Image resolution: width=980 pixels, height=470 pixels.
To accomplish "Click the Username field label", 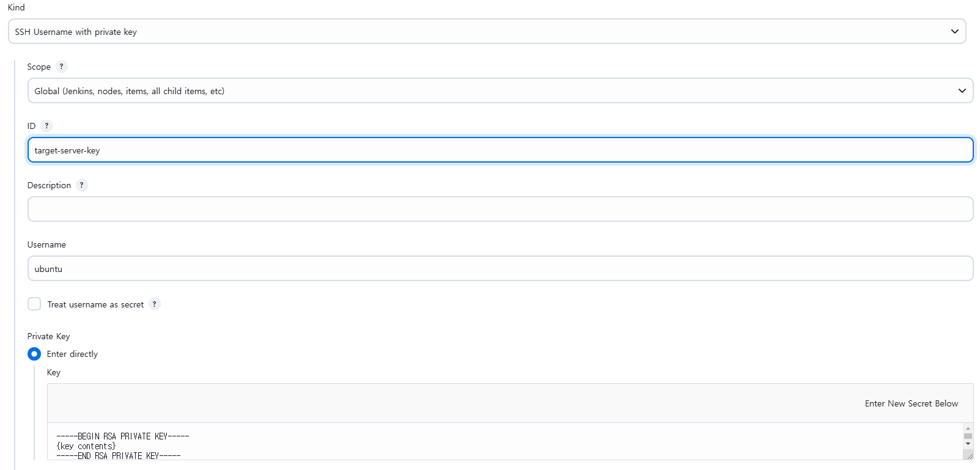I will 46,244.
